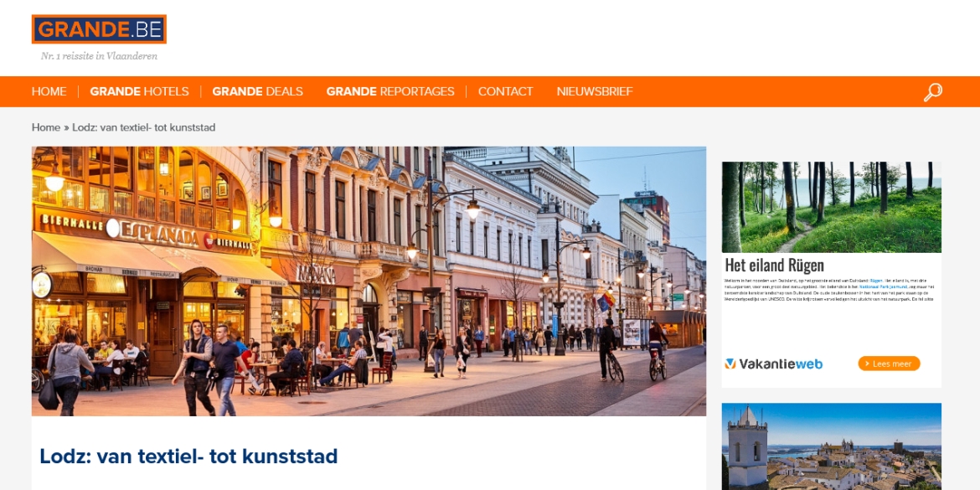
Task: Go to GRANDE HOTELS section
Action: (139, 92)
